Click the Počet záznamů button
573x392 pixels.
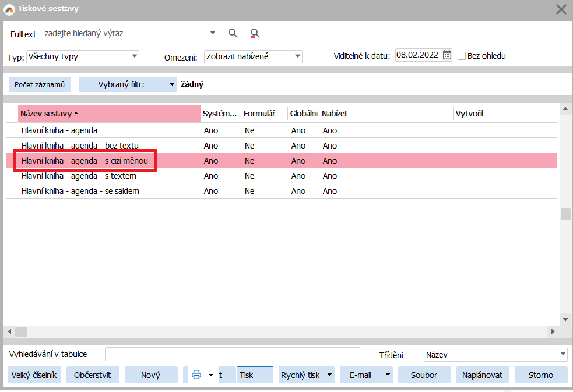(x=40, y=84)
